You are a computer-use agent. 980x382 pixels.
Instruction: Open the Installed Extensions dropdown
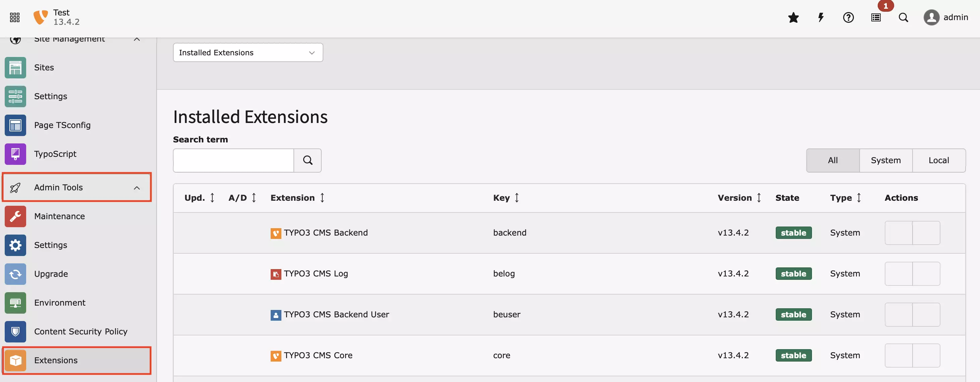[x=248, y=52]
